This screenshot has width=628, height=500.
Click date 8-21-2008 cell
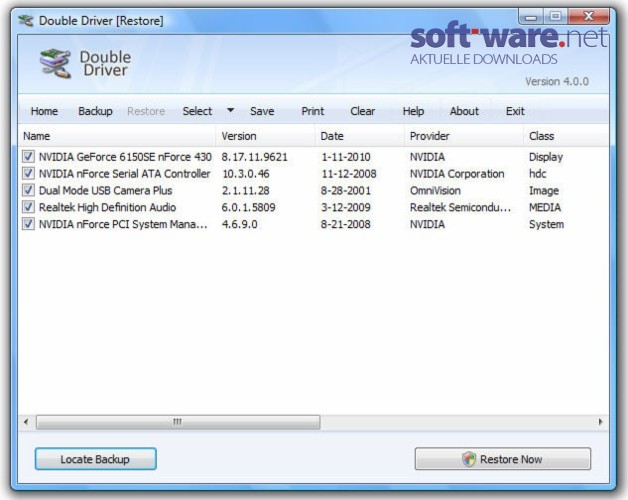point(346,224)
